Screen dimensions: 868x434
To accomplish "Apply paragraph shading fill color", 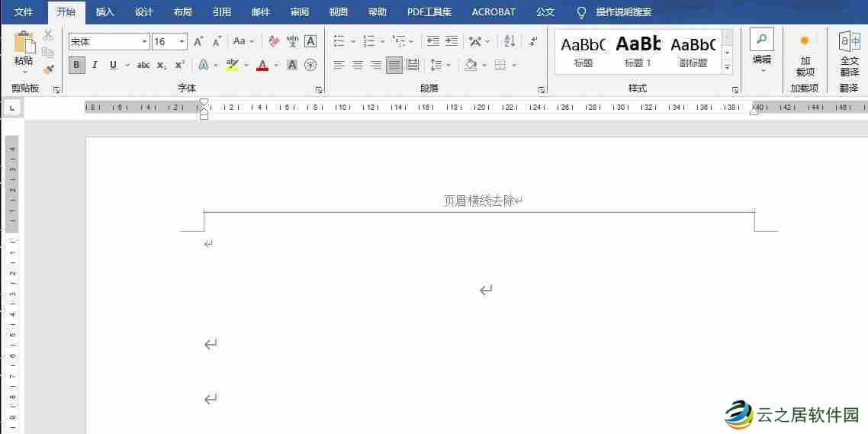I will (471, 66).
